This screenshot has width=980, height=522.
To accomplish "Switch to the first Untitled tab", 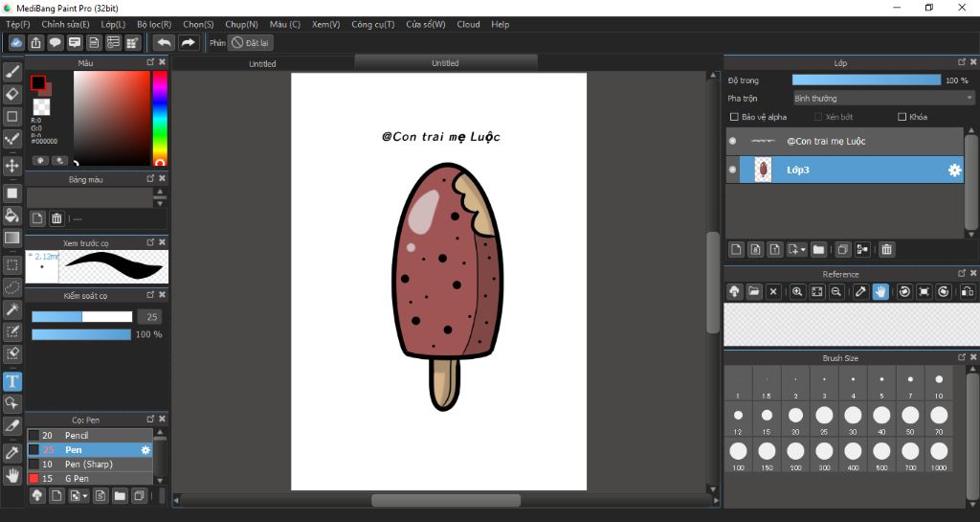I will (262, 64).
